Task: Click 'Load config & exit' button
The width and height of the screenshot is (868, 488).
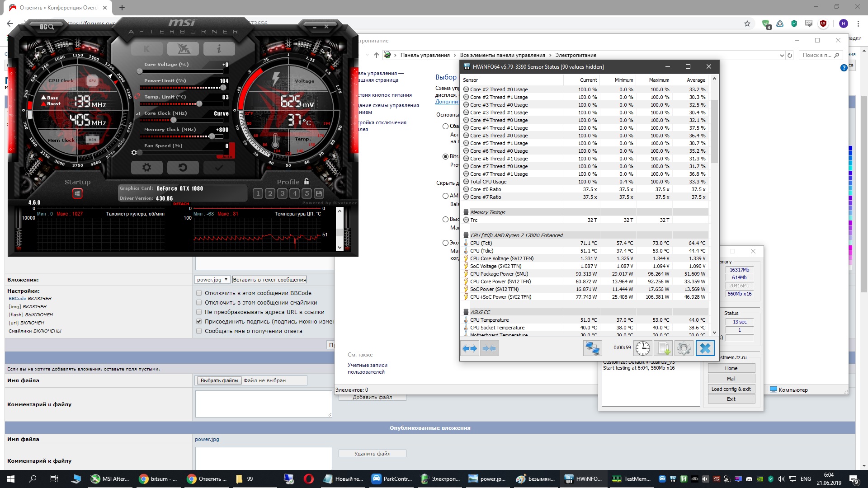Action: pyautogui.click(x=731, y=389)
